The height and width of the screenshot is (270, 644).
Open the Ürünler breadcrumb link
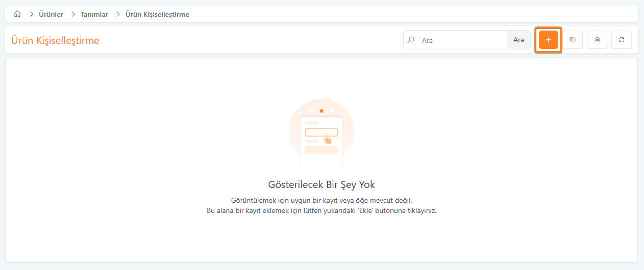pos(51,14)
